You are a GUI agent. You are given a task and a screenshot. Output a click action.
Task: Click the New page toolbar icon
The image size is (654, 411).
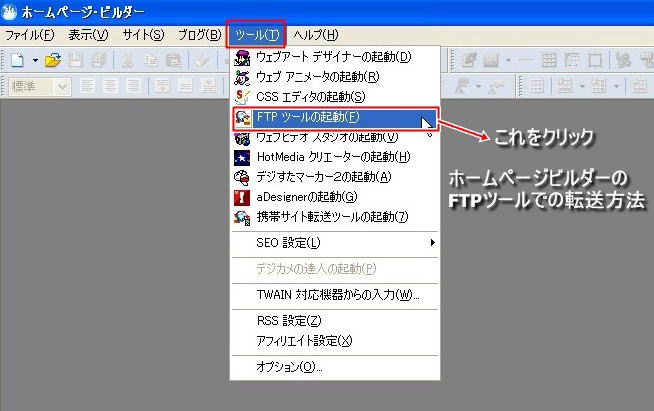[17, 61]
